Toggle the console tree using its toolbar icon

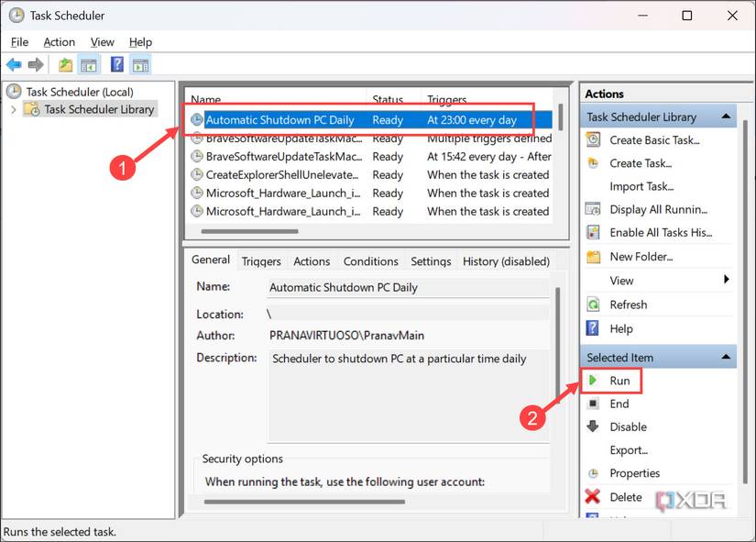coord(88,64)
